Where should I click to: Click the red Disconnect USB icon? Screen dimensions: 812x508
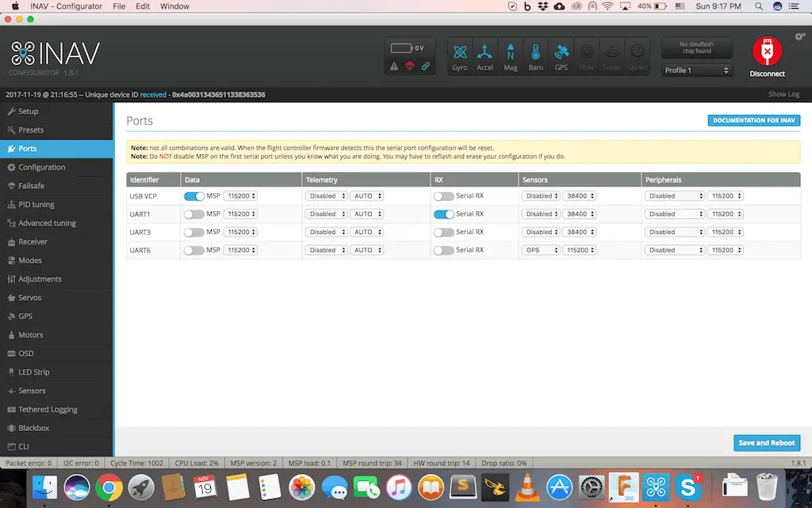(767, 51)
